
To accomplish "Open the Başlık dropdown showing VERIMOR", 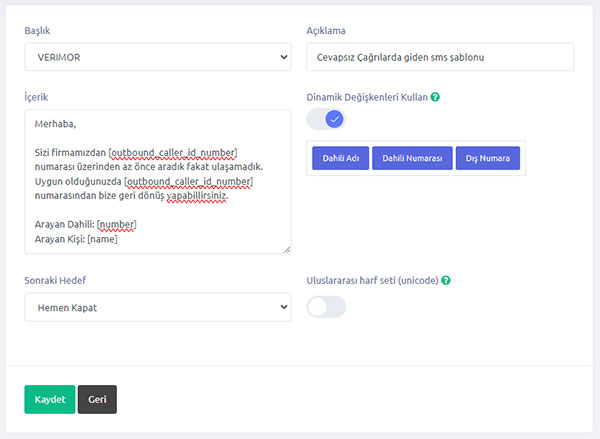I will click(x=157, y=57).
